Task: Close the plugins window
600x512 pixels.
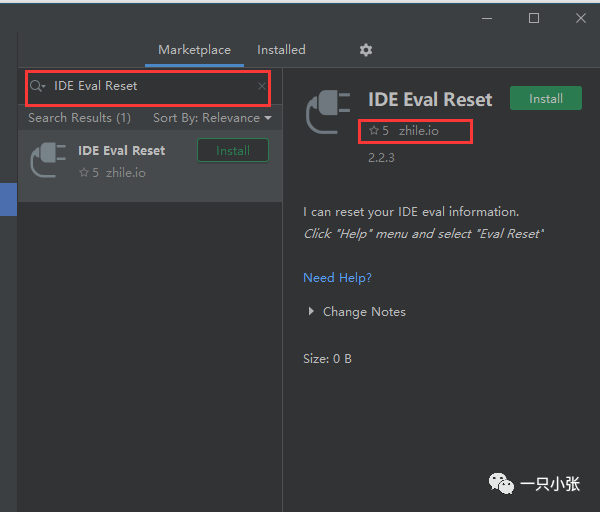Action: tap(580, 18)
